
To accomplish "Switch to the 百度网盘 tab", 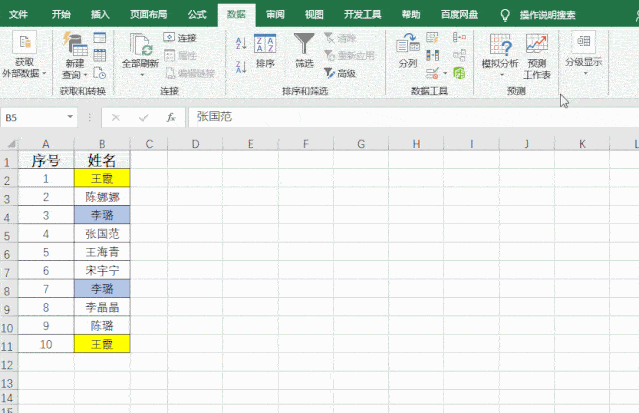I will pyautogui.click(x=459, y=15).
